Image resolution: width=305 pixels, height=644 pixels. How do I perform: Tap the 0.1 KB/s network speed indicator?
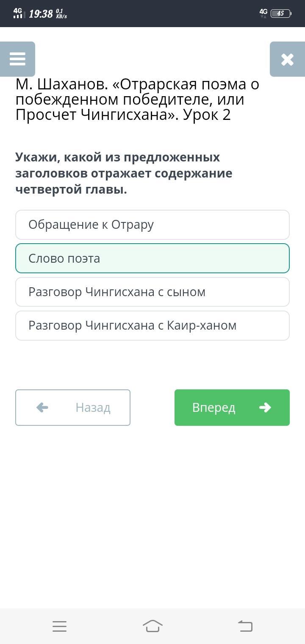click(61, 14)
